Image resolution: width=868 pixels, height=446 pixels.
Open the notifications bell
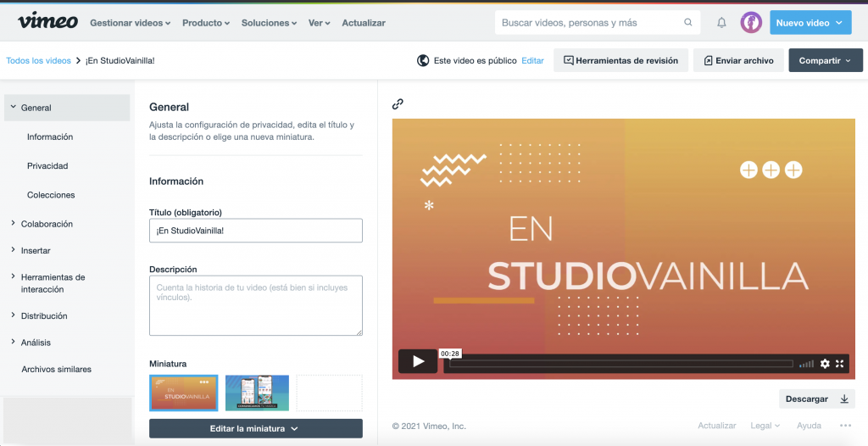click(721, 23)
